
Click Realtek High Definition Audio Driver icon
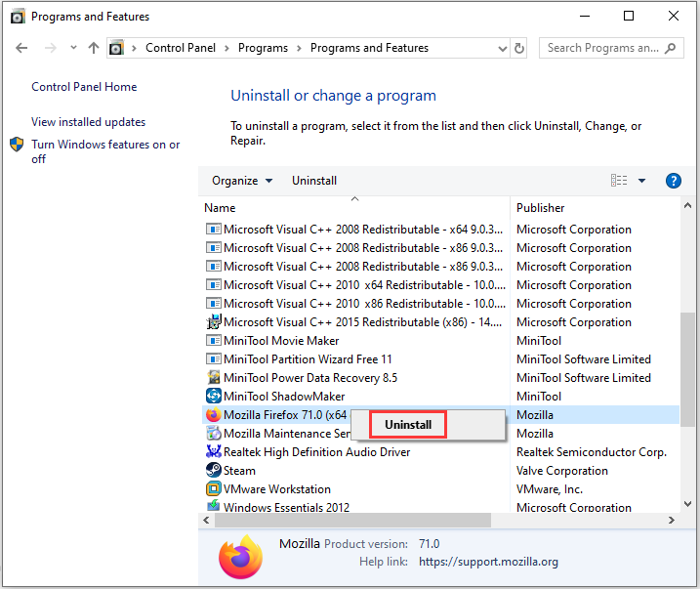(x=214, y=451)
